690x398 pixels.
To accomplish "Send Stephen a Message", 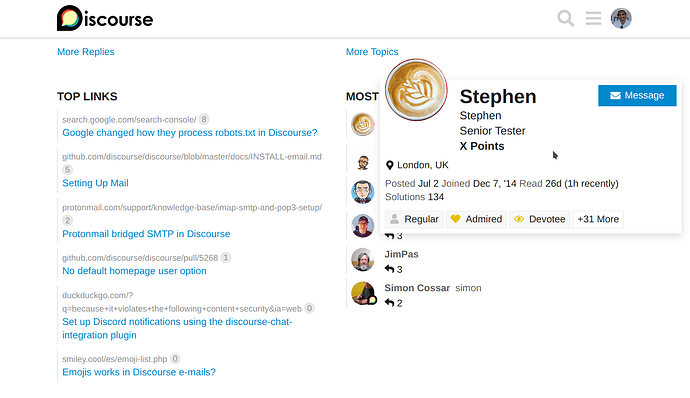I will pyautogui.click(x=637, y=96).
